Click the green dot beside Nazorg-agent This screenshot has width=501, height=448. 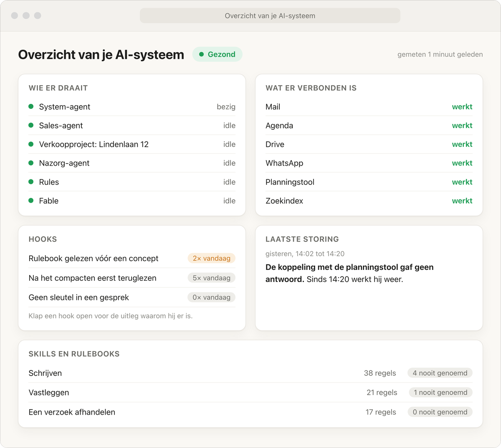31,163
